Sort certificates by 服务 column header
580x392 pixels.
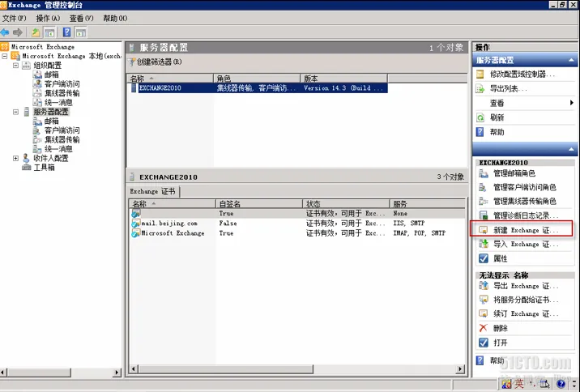tap(428, 204)
